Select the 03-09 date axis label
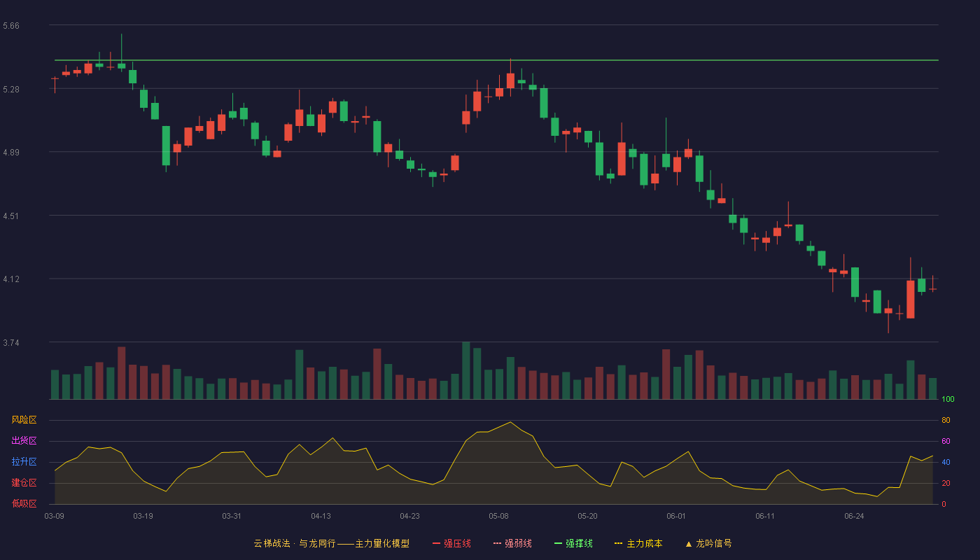Image resolution: width=980 pixels, height=560 pixels. tap(54, 516)
